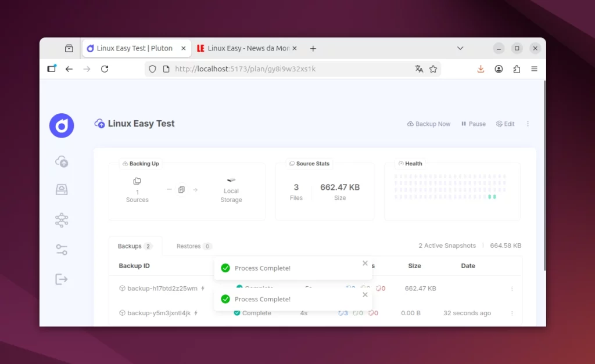This screenshot has width=595, height=364.
Task: Click the green bar in Health chart
Action: point(492,197)
